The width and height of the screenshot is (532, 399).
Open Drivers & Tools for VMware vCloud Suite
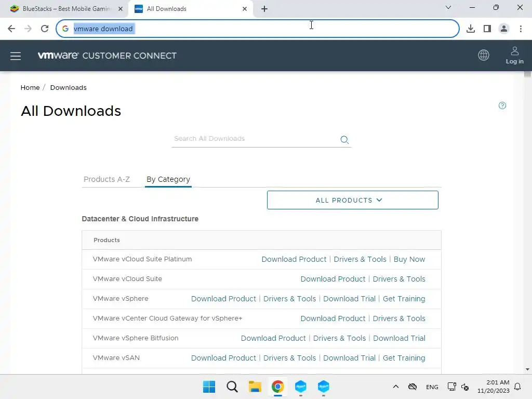click(399, 279)
